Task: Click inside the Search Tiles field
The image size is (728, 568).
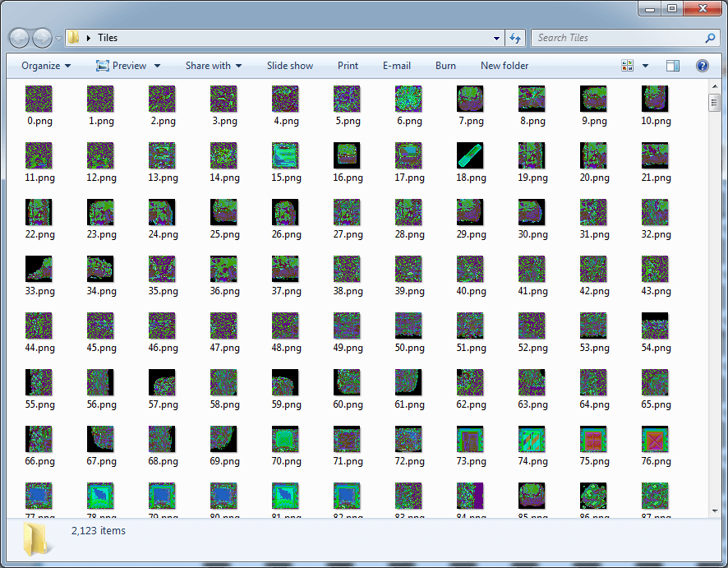Action: point(616,38)
